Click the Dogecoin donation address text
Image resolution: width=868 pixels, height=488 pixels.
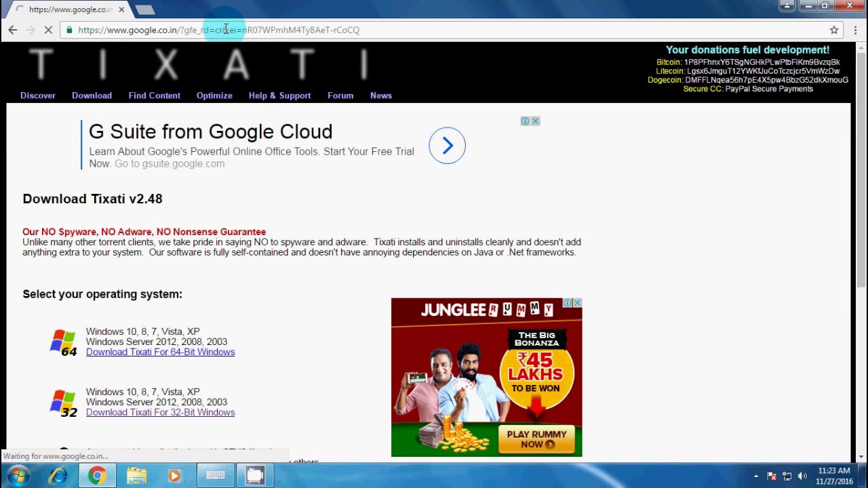tap(766, 80)
